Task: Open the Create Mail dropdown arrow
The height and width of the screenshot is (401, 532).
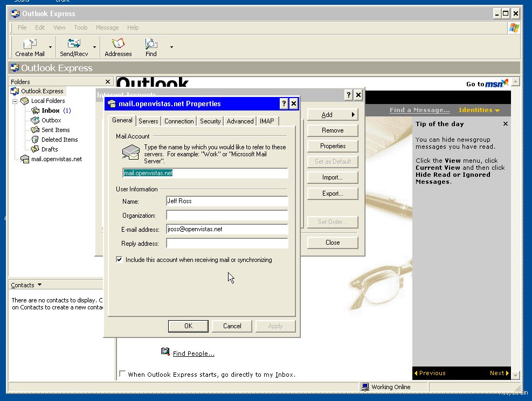Action: 51,47
